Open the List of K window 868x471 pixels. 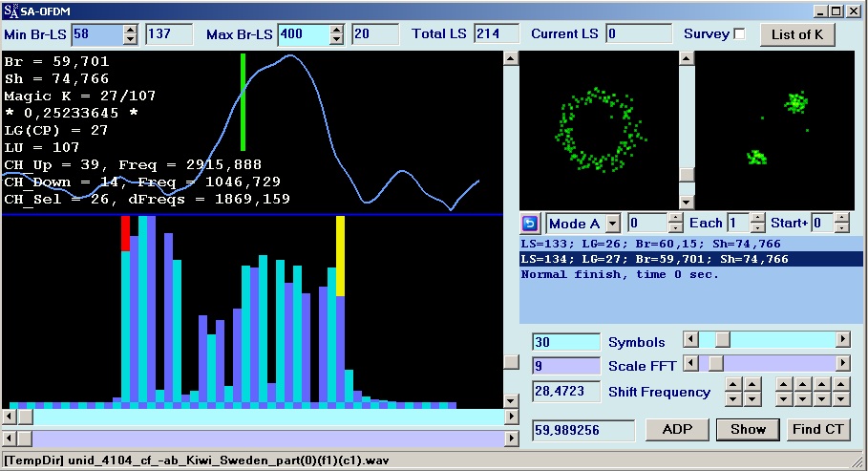[797, 34]
